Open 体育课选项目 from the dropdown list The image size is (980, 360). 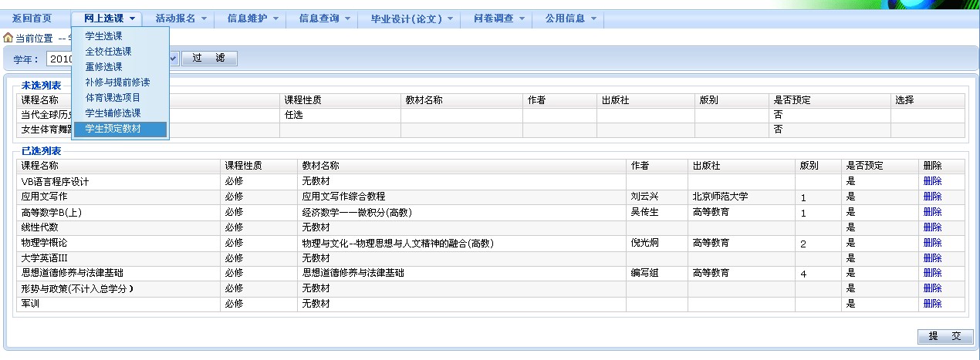click(113, 98)
